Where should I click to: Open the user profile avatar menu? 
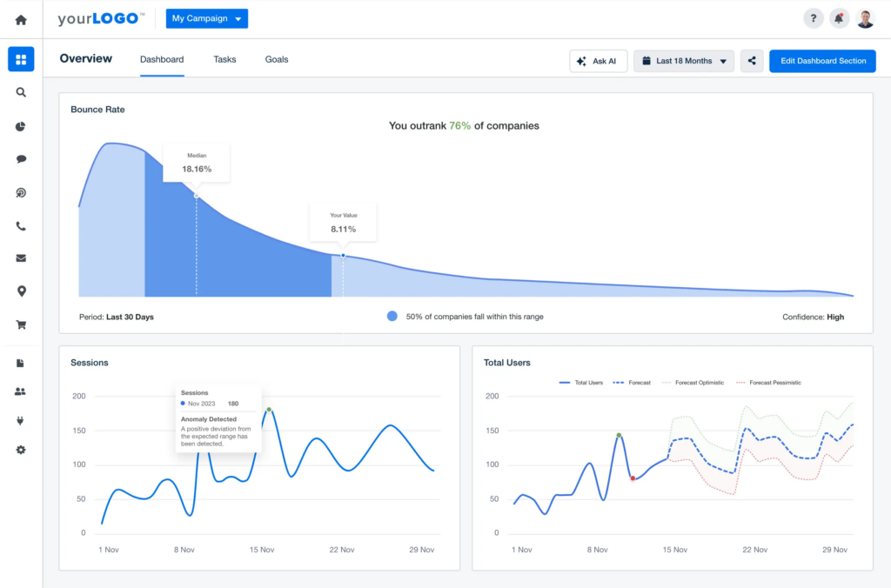point(865,19)
